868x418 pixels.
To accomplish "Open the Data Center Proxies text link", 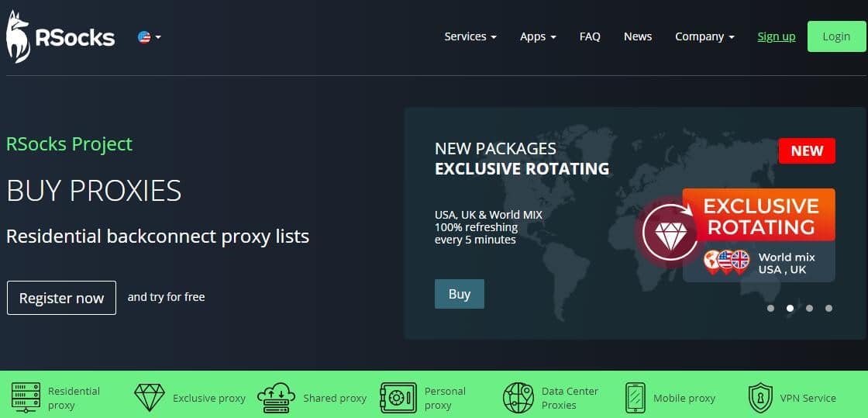I will coord(570,398).
